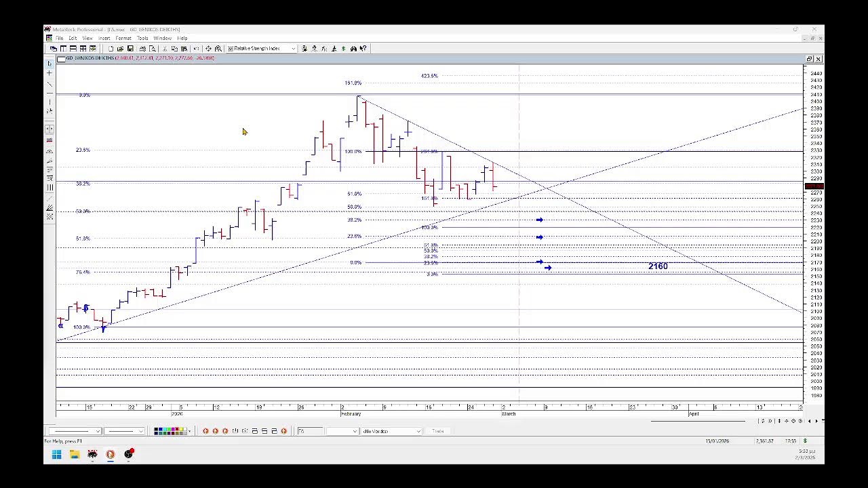Screen dimensions: 868x488
Task: Click the Save diskette toolbar icon
Action: 130,49
